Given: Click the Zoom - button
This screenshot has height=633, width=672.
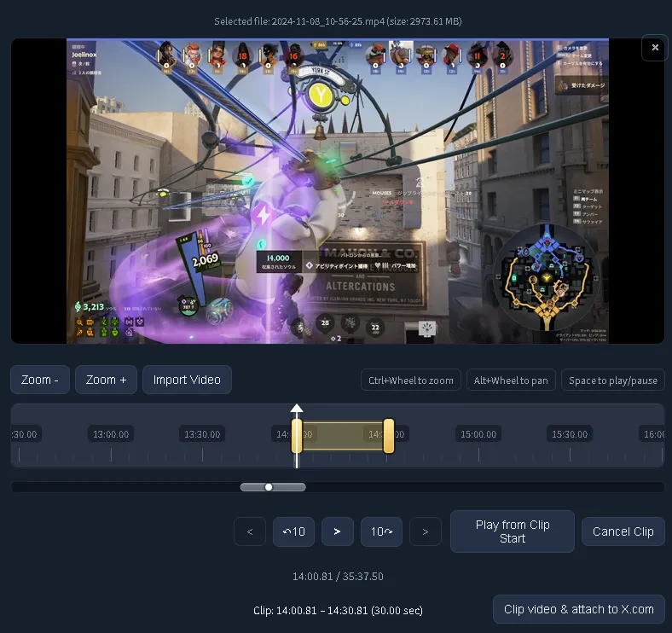Looking at the screenshot, I should click(39, 380).
